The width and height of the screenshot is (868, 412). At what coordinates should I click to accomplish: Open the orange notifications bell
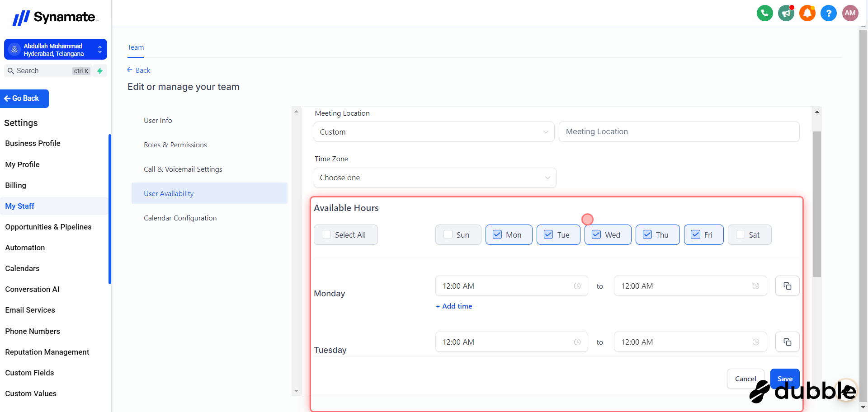(807, 13)
